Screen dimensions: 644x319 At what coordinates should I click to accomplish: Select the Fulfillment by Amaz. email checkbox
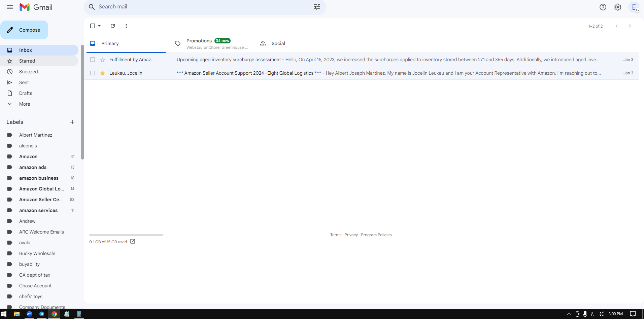click(x=93, y=60)
